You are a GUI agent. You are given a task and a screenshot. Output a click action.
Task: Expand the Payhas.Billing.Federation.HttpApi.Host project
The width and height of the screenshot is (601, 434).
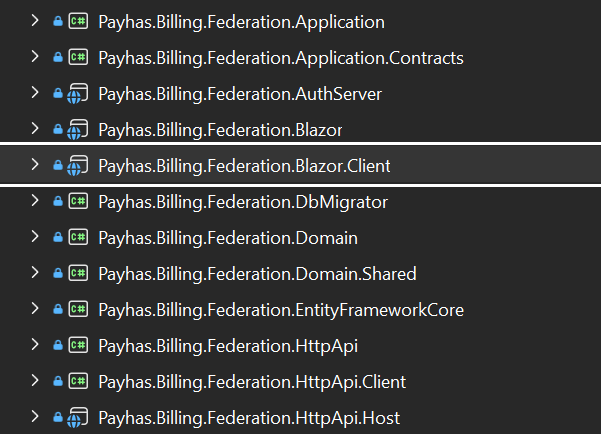(36, 418)
